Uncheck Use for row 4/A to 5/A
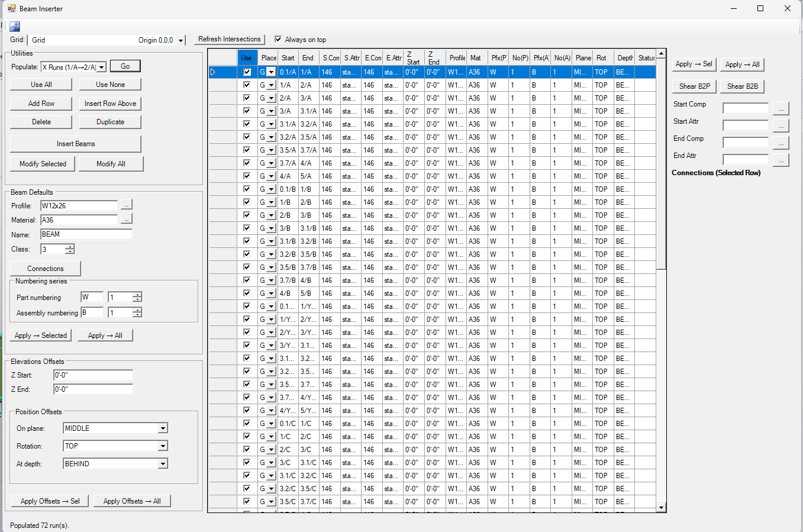The width and height of the screenshot is (803, 532). pos(247,176)
